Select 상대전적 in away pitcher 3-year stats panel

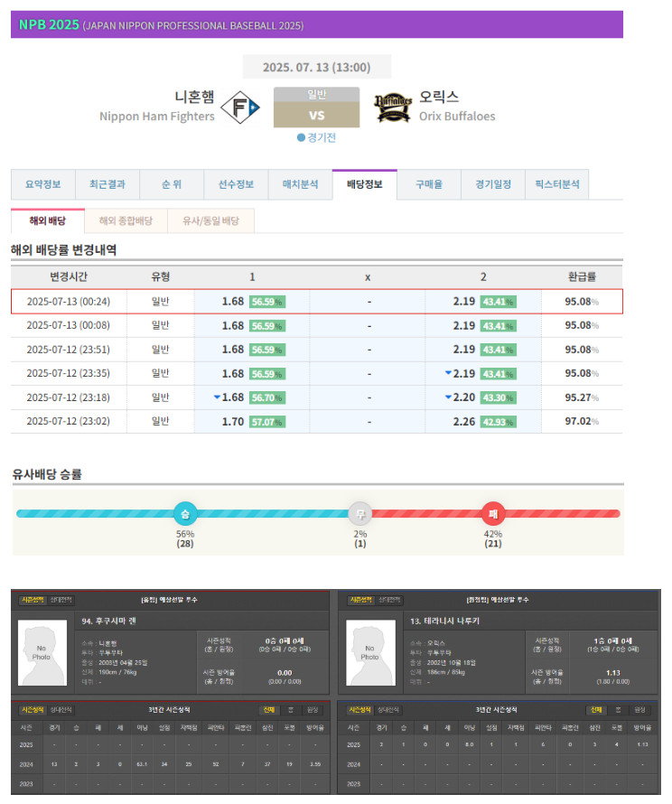(x=388, y=710)
